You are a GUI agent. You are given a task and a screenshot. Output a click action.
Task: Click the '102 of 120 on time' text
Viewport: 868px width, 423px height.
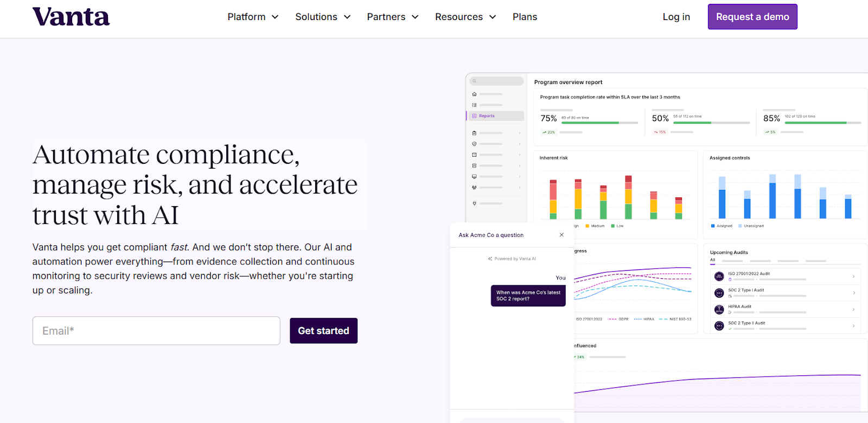[x=800, y=117]
